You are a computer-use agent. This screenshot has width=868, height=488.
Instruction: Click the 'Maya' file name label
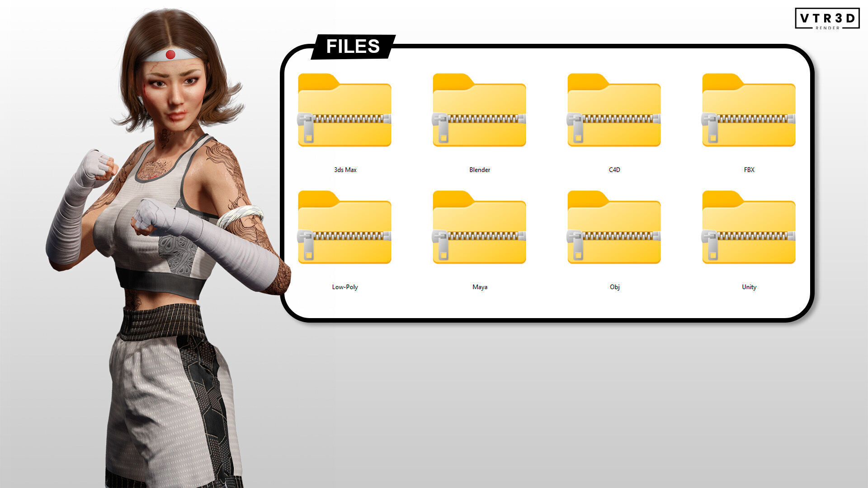tap(480, 287)
